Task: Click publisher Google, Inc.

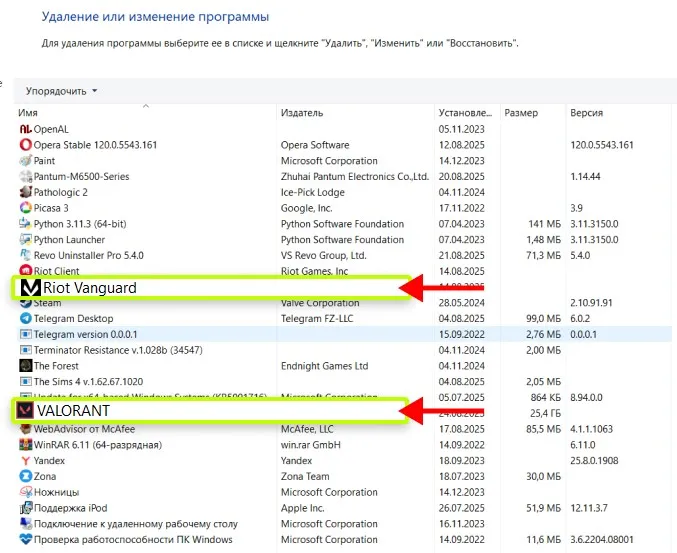Action: pos(307,208)
